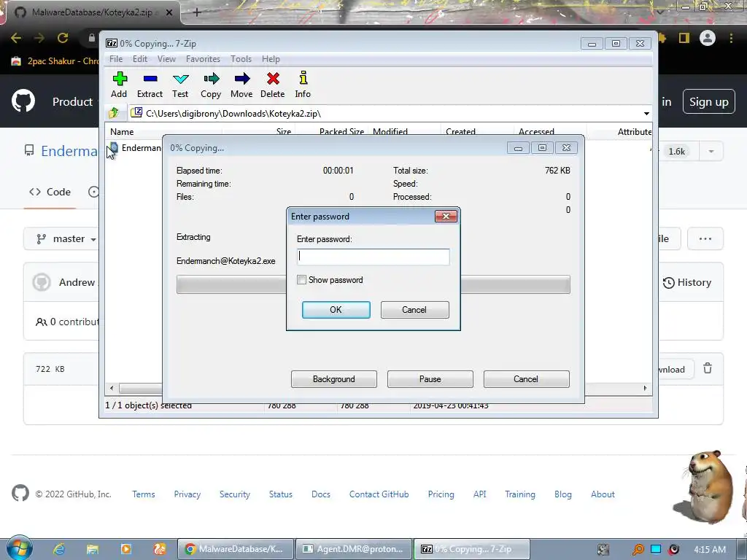The width and height of the screenshot is (747, 560).
Task: Expand the 7-Zip address path dropdown
Action: pyautogui.click(x=646, y=113)
